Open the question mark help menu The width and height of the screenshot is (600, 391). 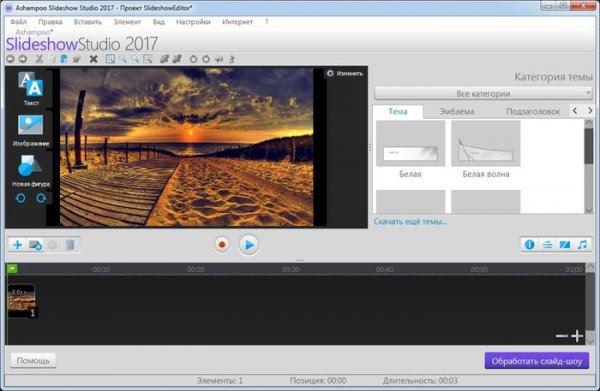click(x=266, y=22)
